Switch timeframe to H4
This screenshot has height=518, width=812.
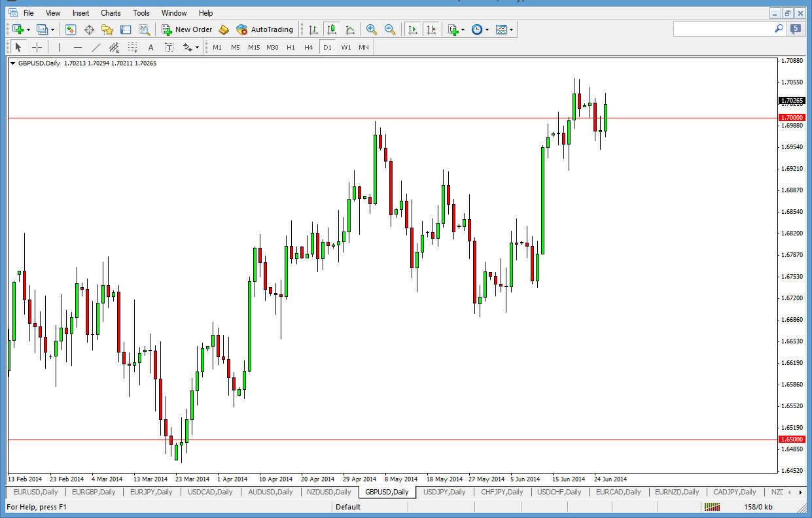(308, 46)
